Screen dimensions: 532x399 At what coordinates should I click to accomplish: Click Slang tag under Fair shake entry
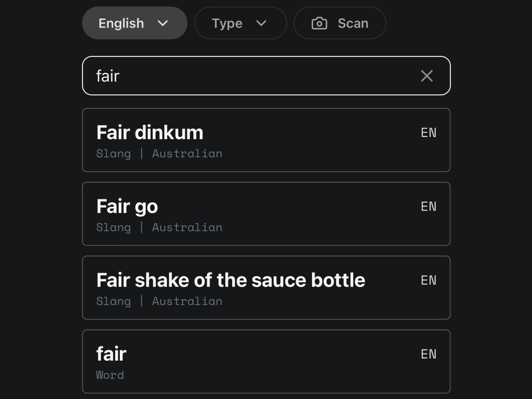[114, 301]
